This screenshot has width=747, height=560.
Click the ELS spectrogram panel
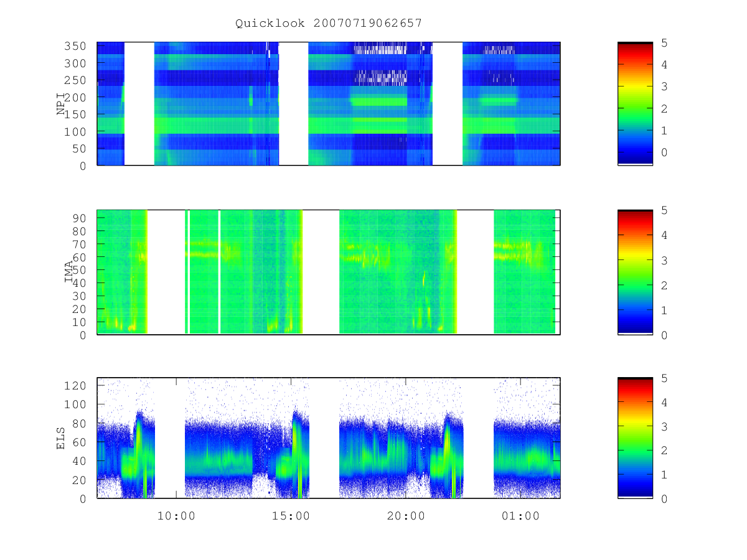329,438
